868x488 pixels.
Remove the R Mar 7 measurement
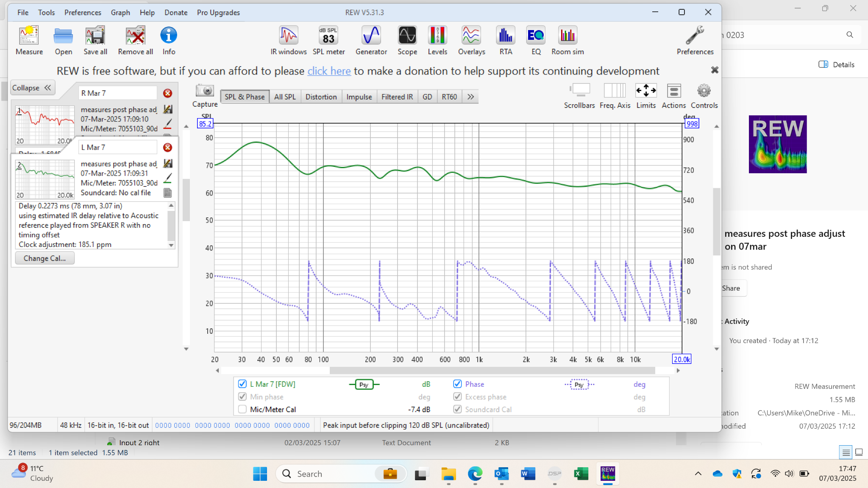click(x=168, y=93)
